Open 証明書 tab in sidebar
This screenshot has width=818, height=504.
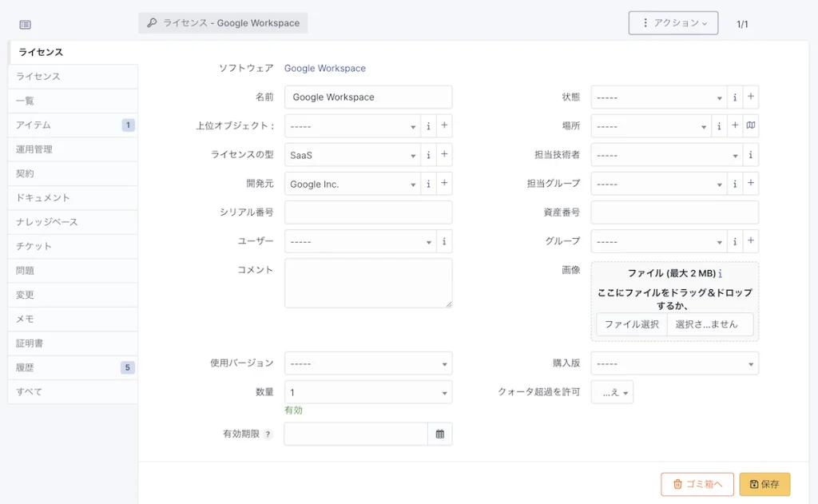pos(73,343)
